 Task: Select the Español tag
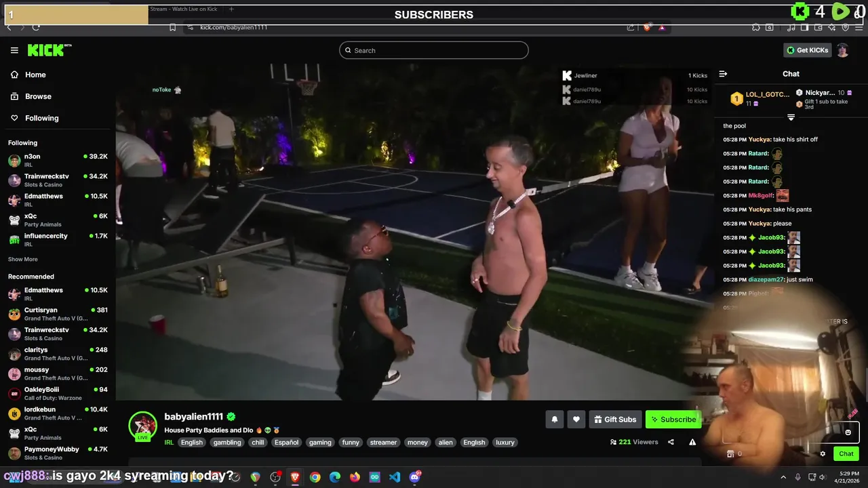point(286,442)
